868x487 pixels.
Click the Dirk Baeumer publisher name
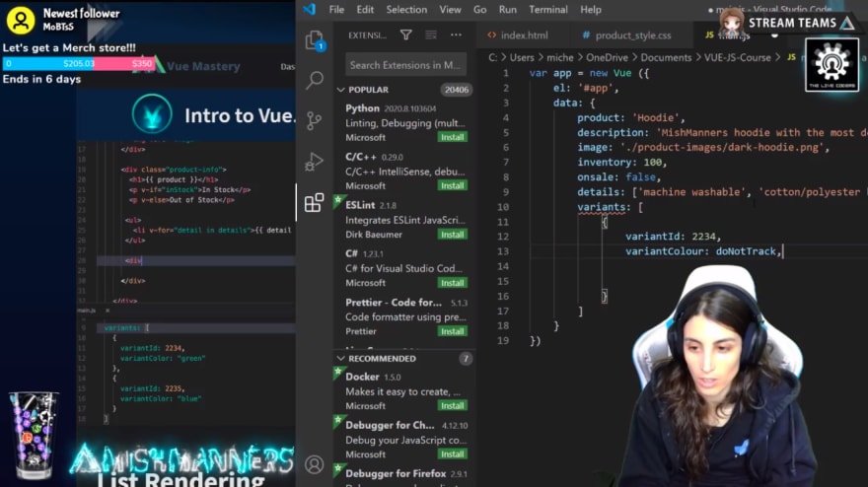374,234
